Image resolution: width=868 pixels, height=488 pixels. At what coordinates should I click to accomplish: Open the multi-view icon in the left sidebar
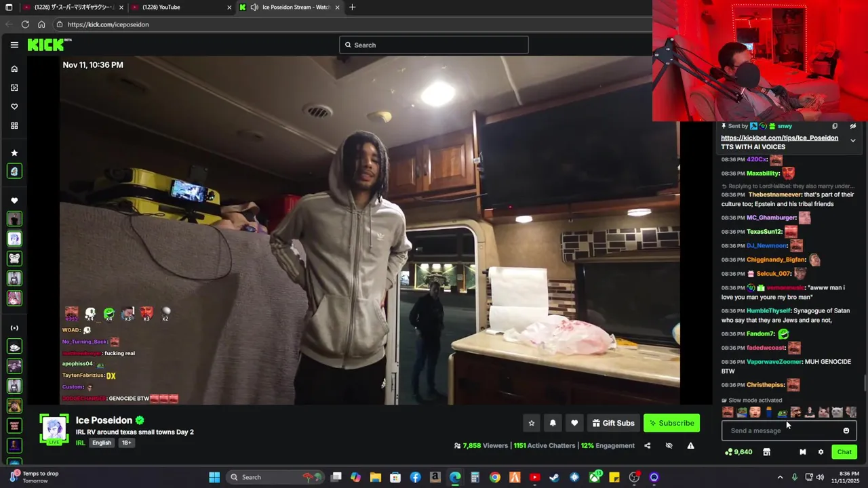point(14,87)
